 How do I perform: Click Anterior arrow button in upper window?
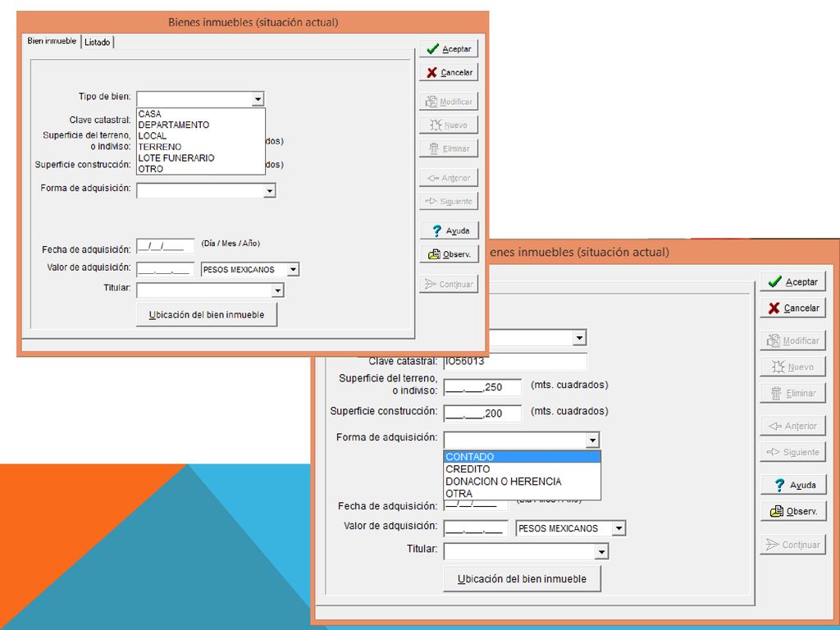(449, 178)
